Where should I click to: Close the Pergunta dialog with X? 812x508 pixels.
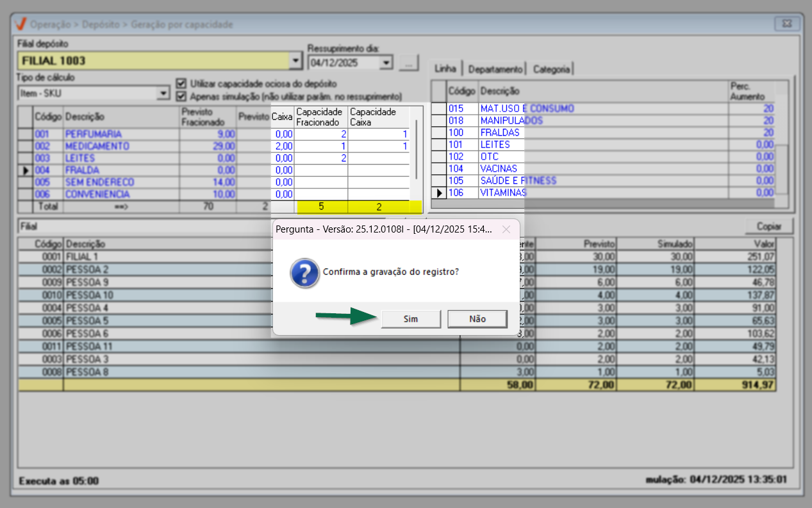tap(506, 229)
